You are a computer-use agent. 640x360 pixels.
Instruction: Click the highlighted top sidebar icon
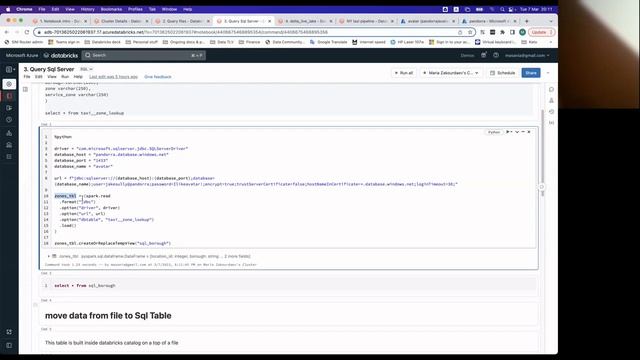point(9,84)
